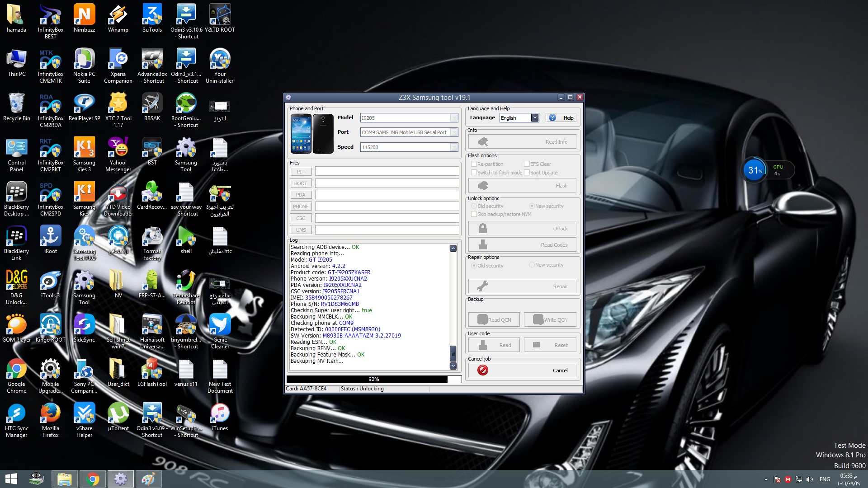Image resolution: width=868 pixels, height=488 pixels.
Task: Check the Switch to flash mode option
Action: [x=474, y=173]
